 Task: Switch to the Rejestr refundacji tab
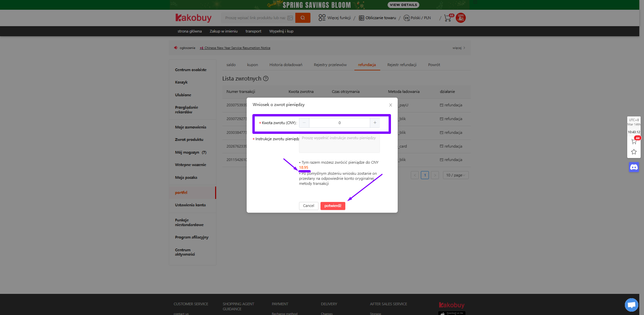402,64
